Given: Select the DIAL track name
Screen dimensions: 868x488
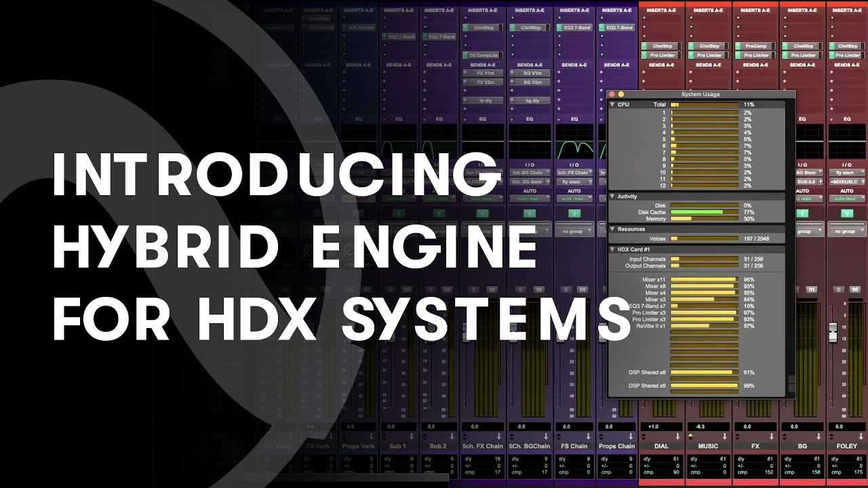Looking at the screenshot, I should pyautogui.click(x=662, y=446).
